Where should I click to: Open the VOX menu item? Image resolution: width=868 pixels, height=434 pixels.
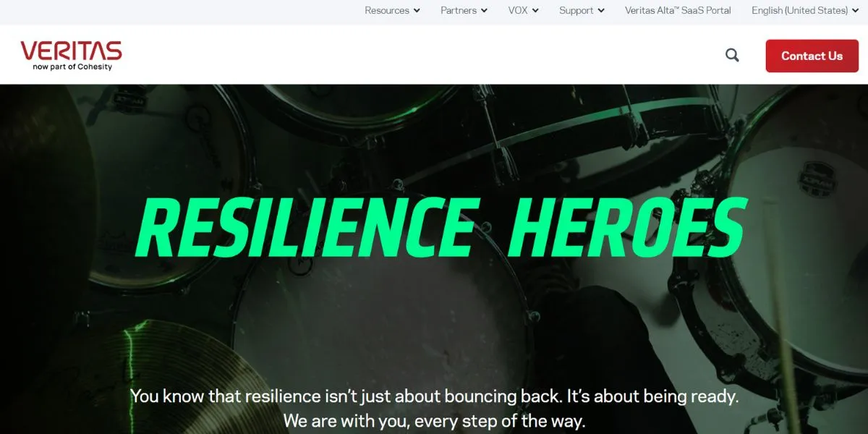tap(518, 11)
